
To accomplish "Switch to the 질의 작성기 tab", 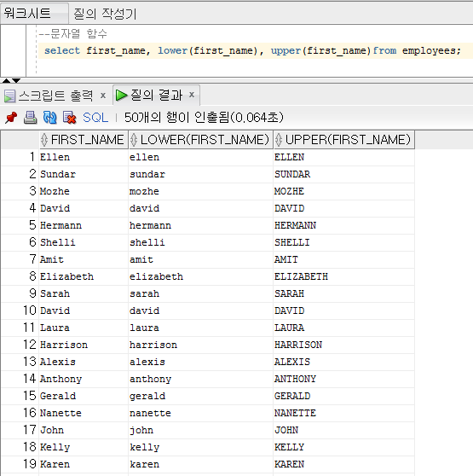I will (105, 14).
